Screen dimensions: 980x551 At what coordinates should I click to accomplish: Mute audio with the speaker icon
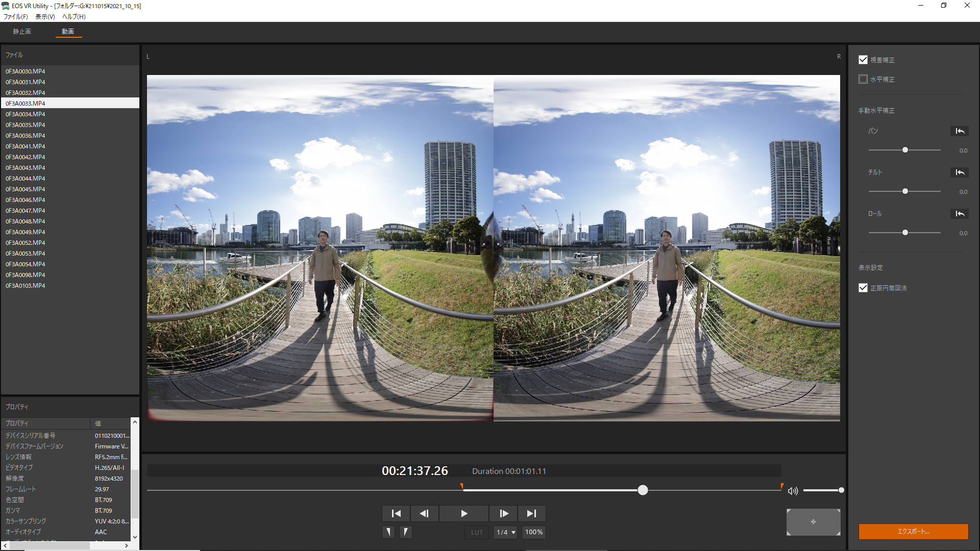coord(793,491)
